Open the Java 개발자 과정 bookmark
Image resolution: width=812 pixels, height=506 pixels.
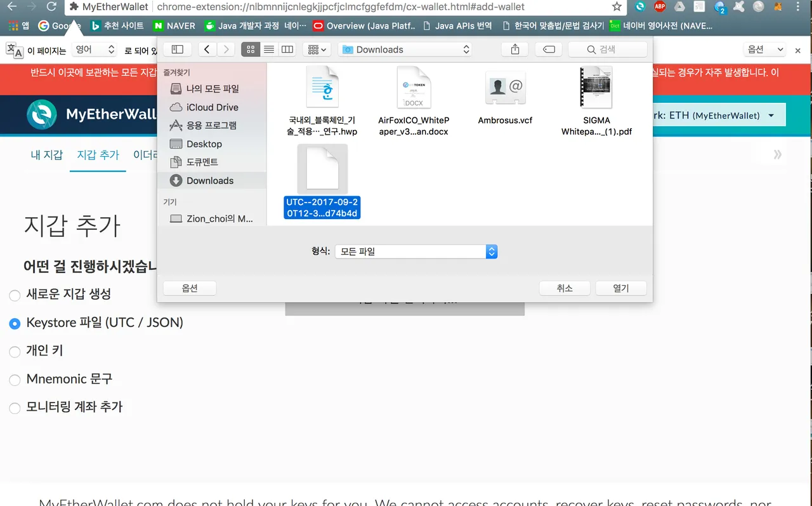coord(255,26)
